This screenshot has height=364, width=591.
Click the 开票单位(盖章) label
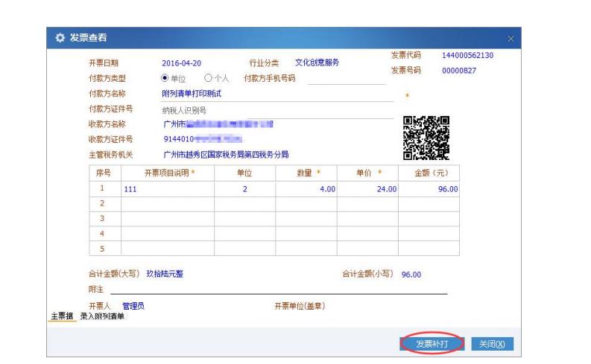click(x=300, y=306)
